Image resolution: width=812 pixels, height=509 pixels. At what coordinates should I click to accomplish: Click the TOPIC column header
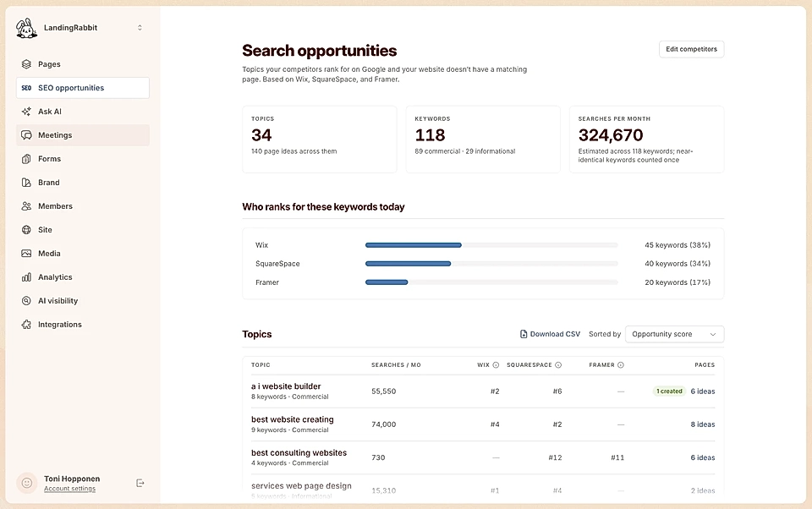[261, 365]
